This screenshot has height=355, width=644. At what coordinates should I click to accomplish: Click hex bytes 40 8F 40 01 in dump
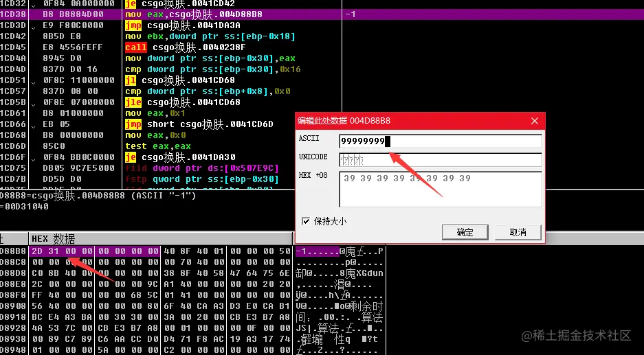click(195, 251)
